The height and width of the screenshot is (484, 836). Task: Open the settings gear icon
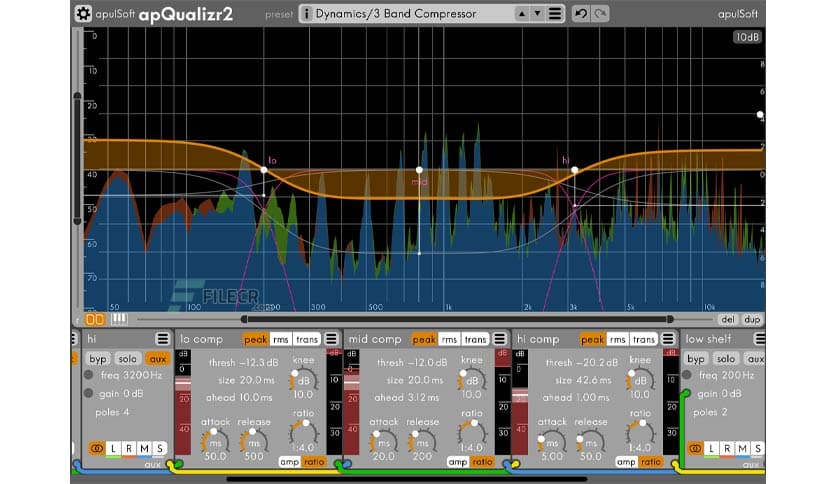(x=84, y=14)
